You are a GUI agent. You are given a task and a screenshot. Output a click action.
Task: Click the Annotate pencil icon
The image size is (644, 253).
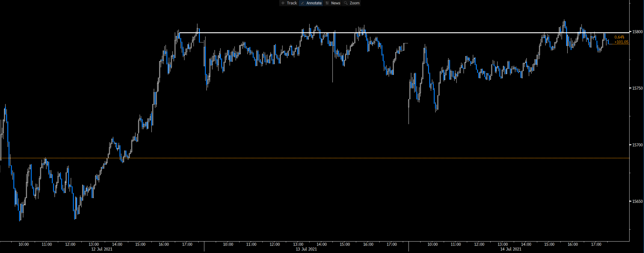pos(303,3)
